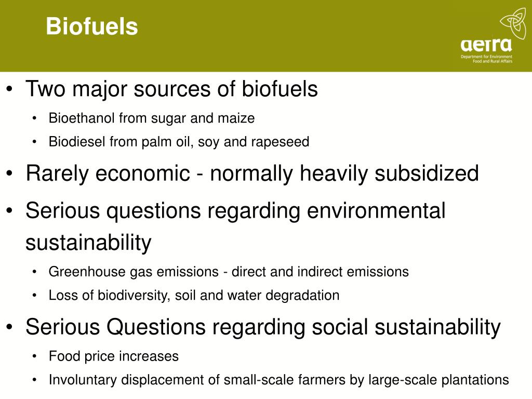The image size is (532, 399).
Task: Select the environmental sustainability questions bullet
Action: coord(235,227)
